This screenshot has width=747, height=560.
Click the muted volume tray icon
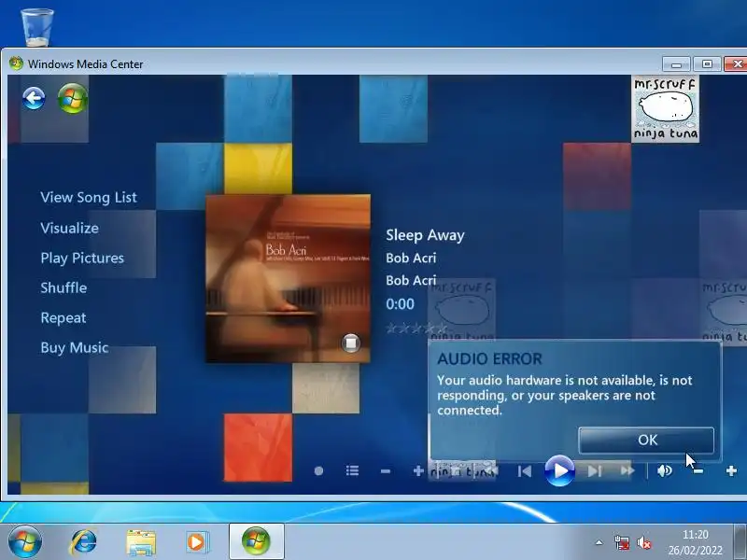644,542
